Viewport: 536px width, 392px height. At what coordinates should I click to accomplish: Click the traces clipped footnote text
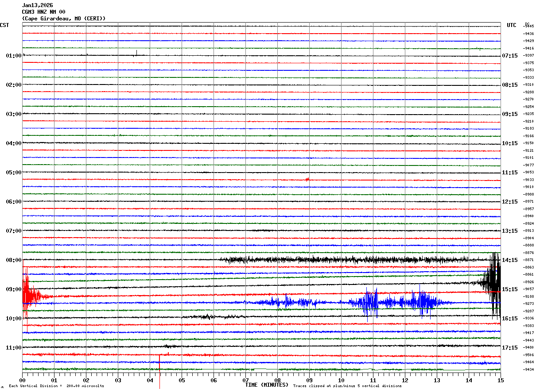tap(347, 386)
